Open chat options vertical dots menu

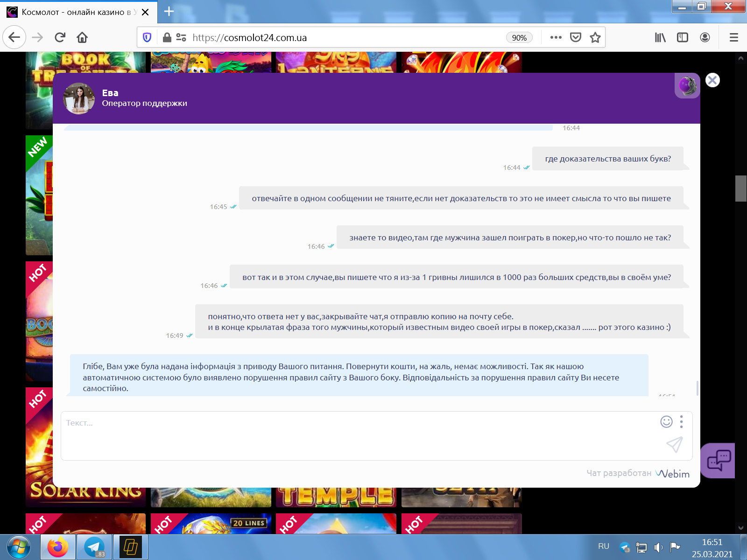[x=682, y=422]
